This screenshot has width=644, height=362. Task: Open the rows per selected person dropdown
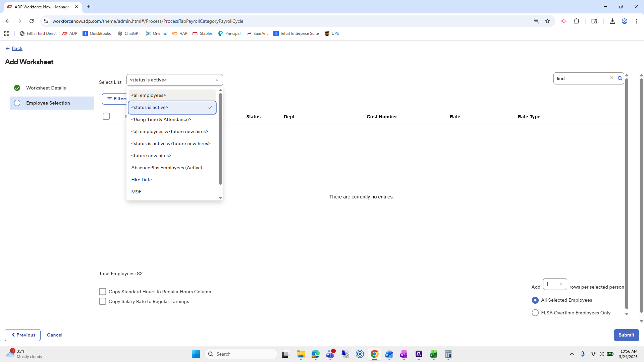click(555, 284)
